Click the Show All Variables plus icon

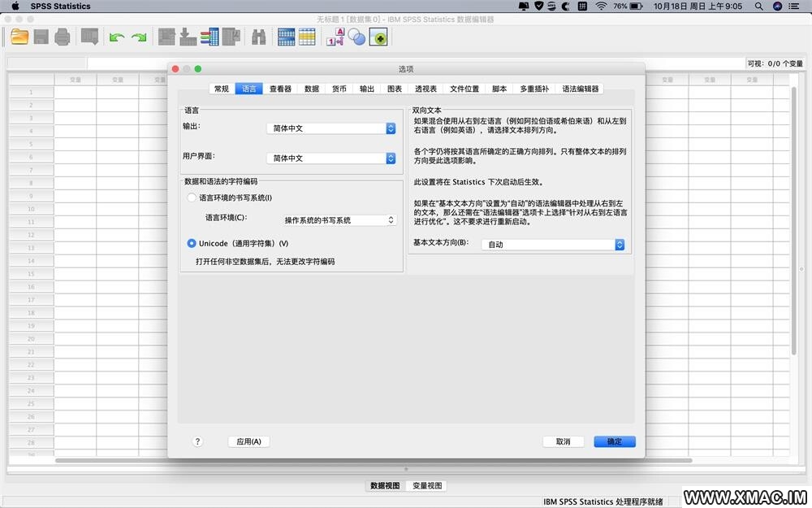(378, 37)
